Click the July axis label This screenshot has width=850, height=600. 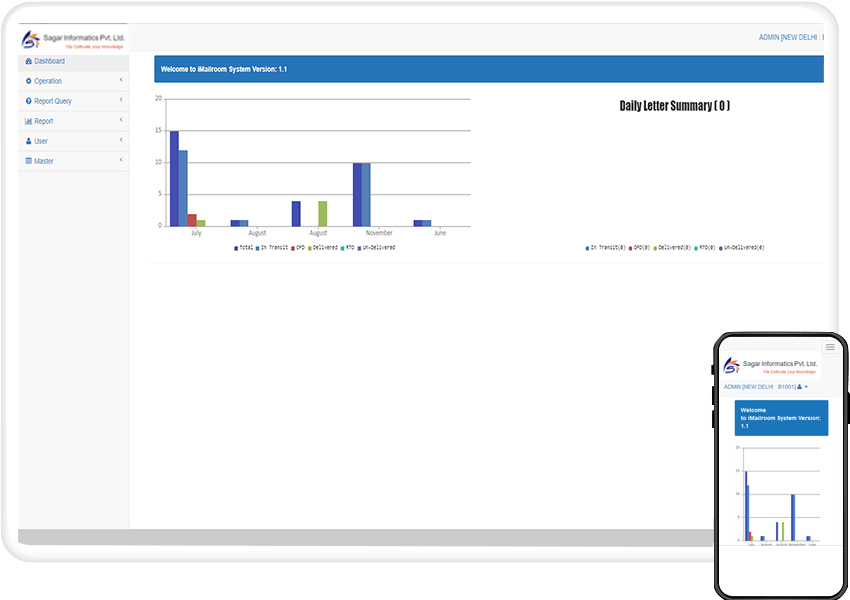(x=196, y=233)
